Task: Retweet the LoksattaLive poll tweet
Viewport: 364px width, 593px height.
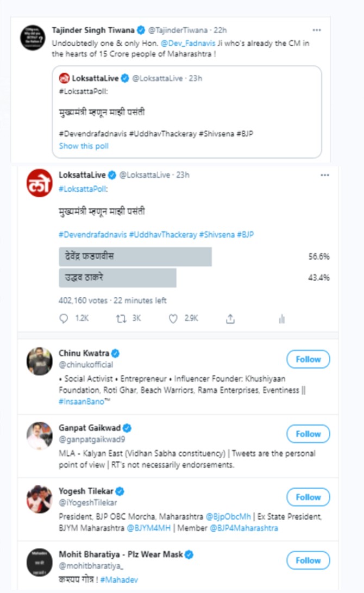Action: coord(121,319)
